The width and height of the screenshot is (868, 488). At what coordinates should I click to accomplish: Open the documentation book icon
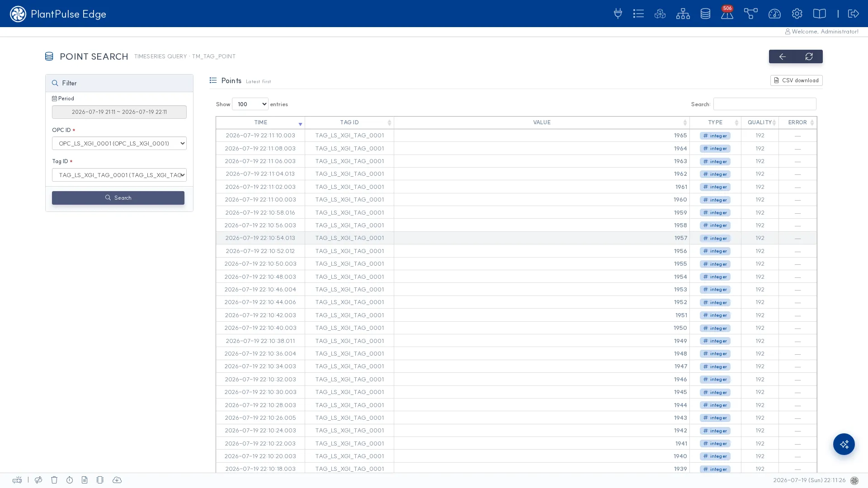coord(819,14)
